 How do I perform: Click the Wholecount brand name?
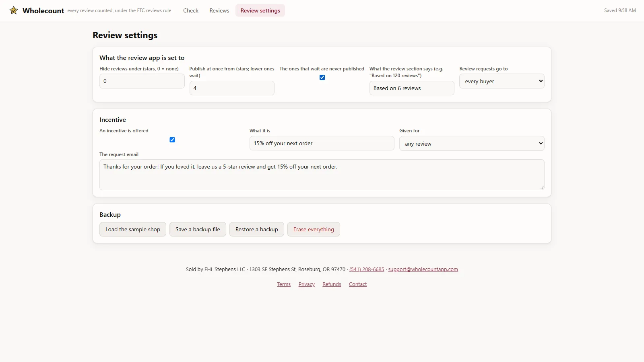(x=43, y=11)
